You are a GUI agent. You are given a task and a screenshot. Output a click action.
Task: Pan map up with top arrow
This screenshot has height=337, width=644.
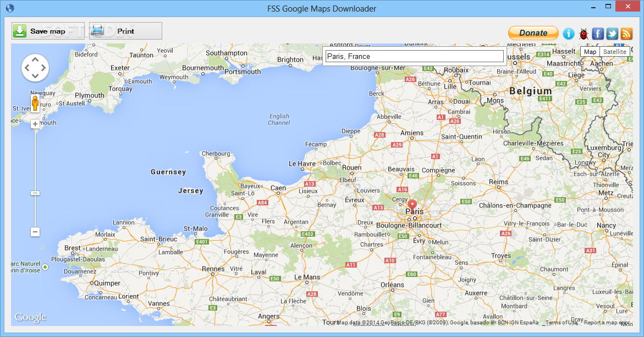point(35,59)
